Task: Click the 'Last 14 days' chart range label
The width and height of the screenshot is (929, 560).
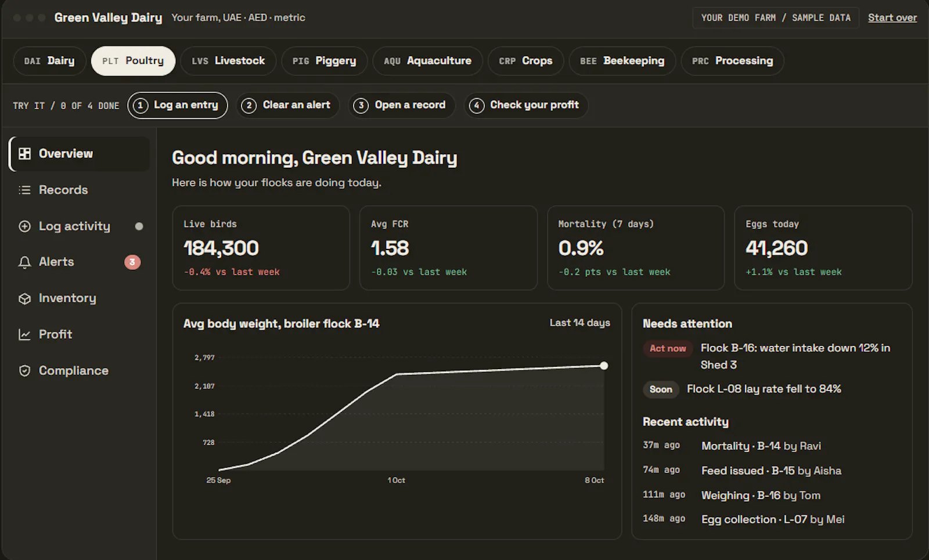Action: 580,323
